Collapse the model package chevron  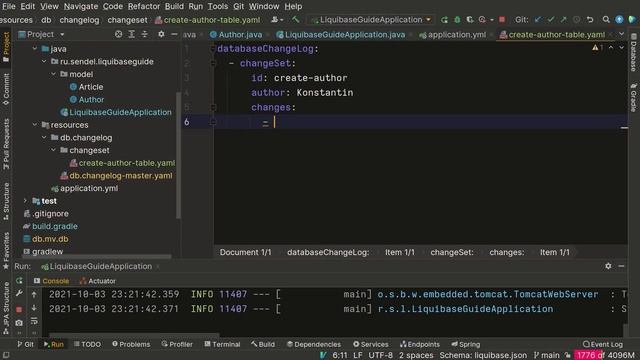click(x=53, y=74)
